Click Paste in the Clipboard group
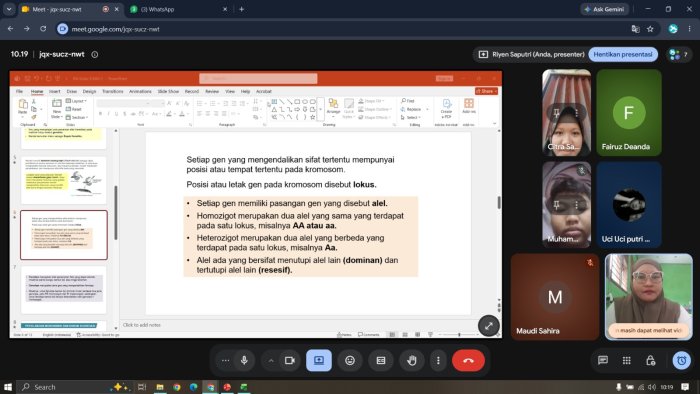 pos(22,108)
